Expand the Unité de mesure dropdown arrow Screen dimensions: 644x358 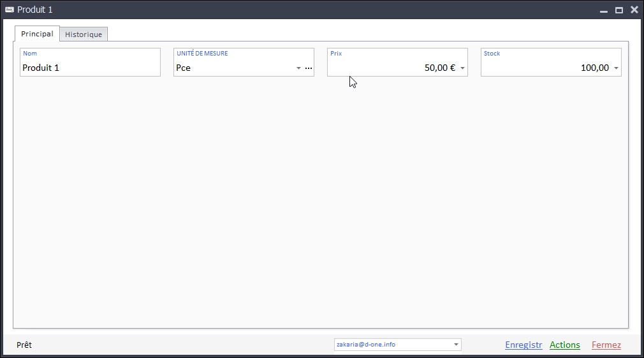pyautogui.click(x=298, y=68)
